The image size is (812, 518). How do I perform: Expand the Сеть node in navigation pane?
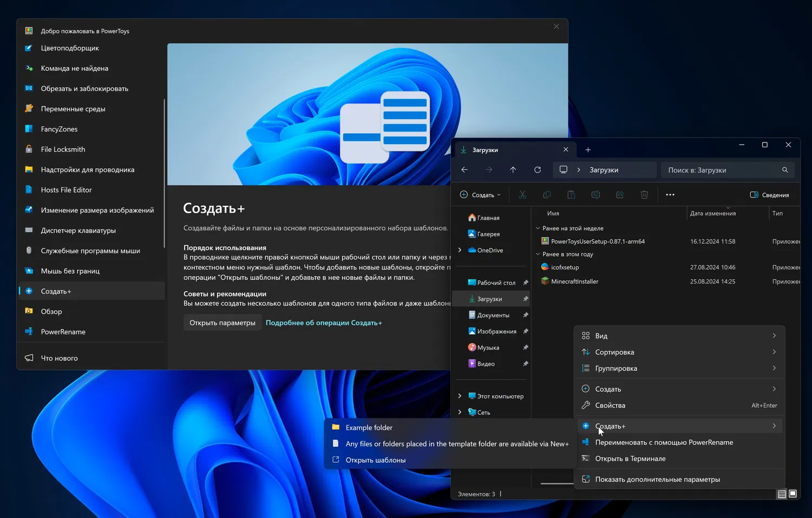pos(460,412)
